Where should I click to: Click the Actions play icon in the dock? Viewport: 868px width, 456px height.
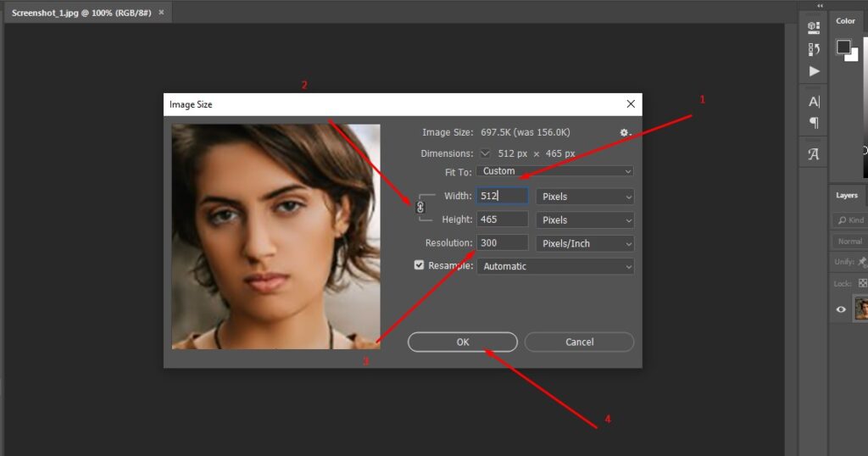(814, 71)
